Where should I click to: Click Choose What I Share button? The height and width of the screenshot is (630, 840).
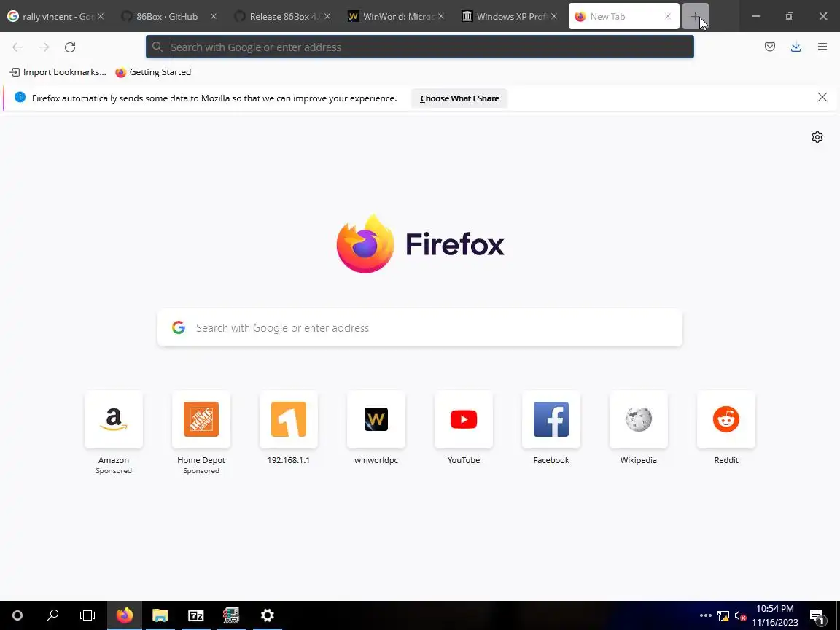click(x=459, y=98)
